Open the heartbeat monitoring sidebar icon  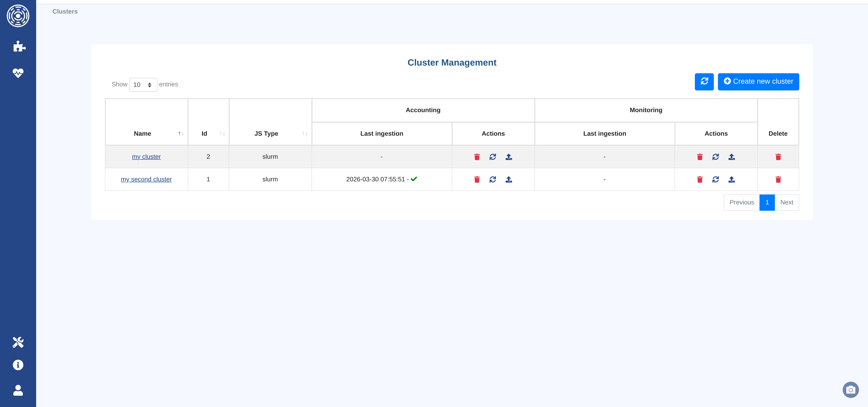pyautogui.click(x=18, y=73)
